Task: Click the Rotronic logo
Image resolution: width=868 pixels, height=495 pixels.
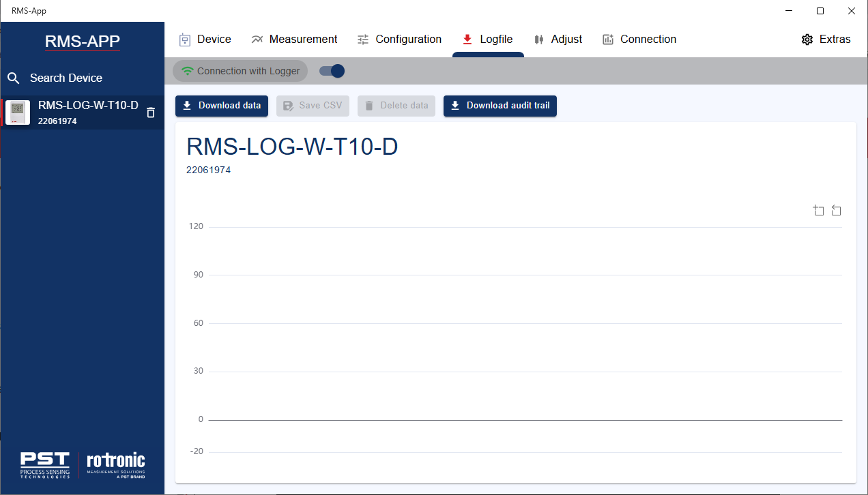Action: [x=116, y=464]
